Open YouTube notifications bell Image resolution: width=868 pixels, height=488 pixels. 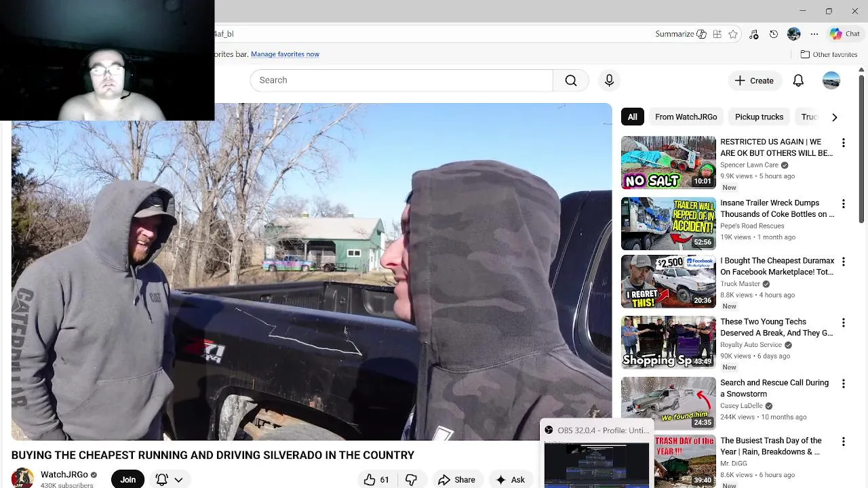coord(798,81)
